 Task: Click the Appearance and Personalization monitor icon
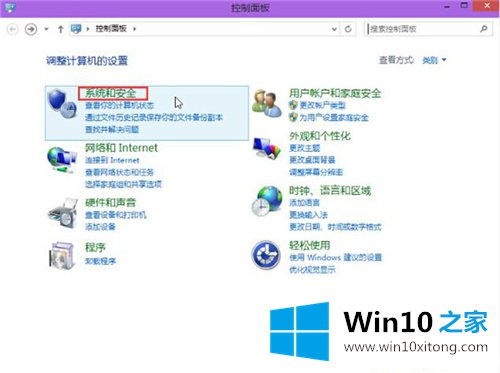pos(266,148)
